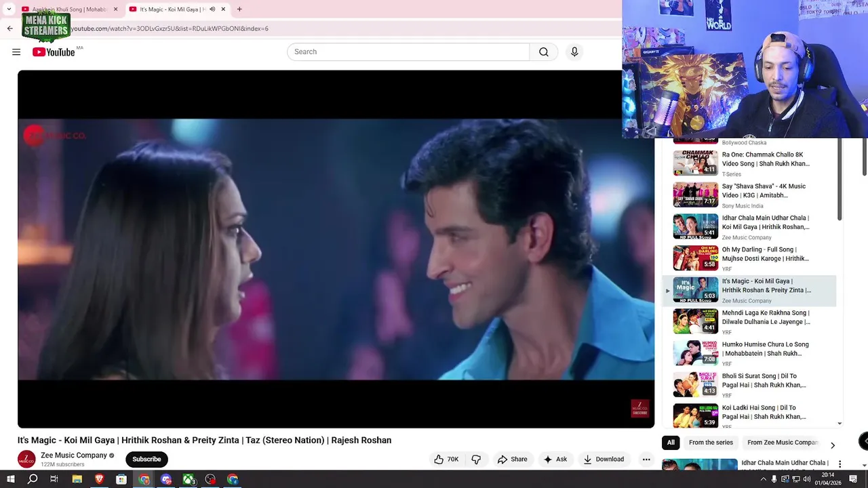
Task: Play Humko Humise Chura Lo thumbnail
Action: 695,352
